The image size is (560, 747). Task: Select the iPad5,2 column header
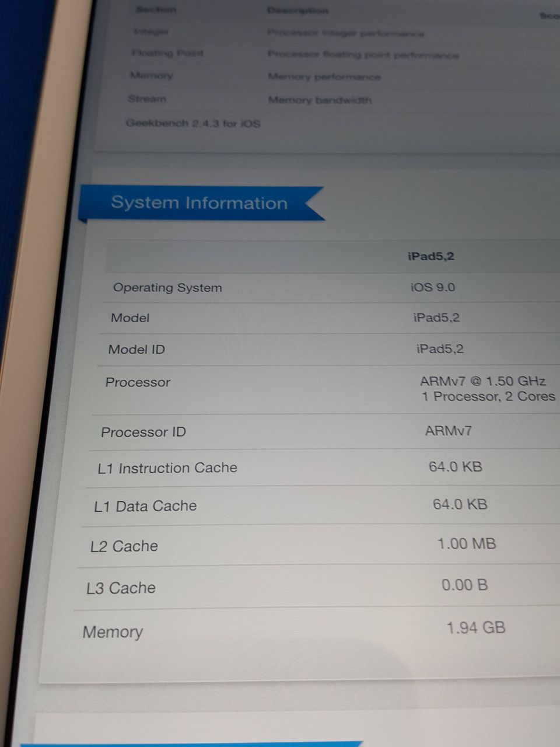point(430,256)
